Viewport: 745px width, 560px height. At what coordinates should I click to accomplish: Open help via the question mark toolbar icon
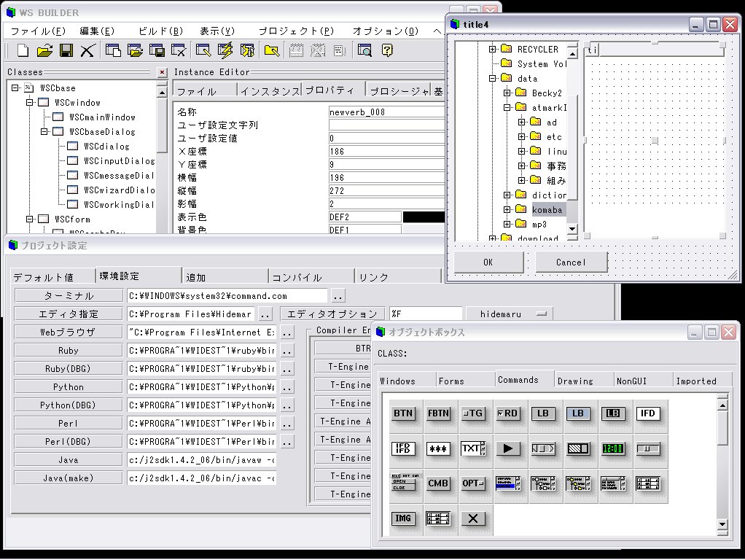point(386,50)
